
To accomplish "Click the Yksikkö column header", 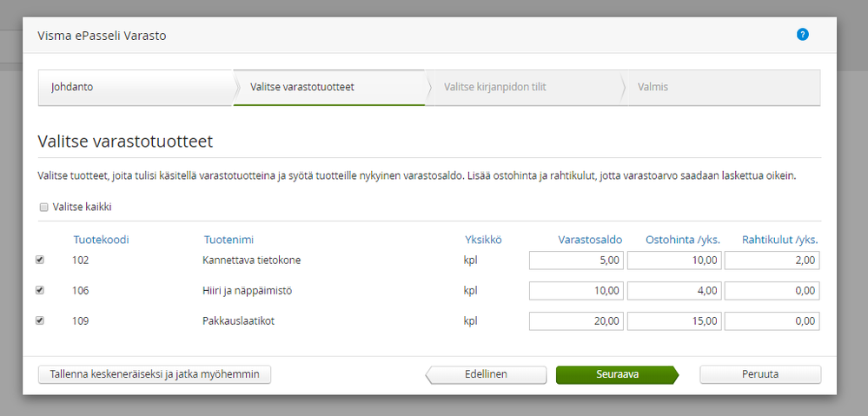I will click(483, 240).
